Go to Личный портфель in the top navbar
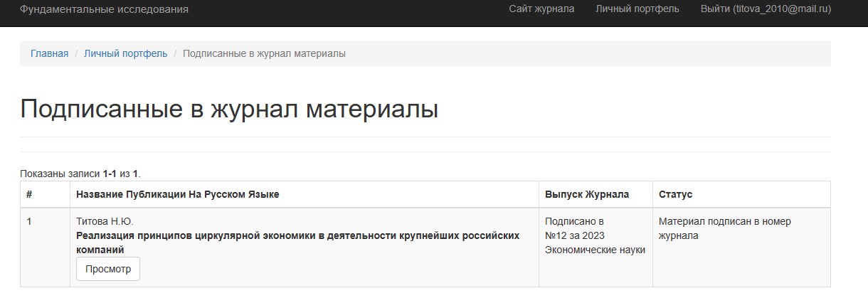The image size is (868, 303). pyautogui.click(x=637, y=9)
